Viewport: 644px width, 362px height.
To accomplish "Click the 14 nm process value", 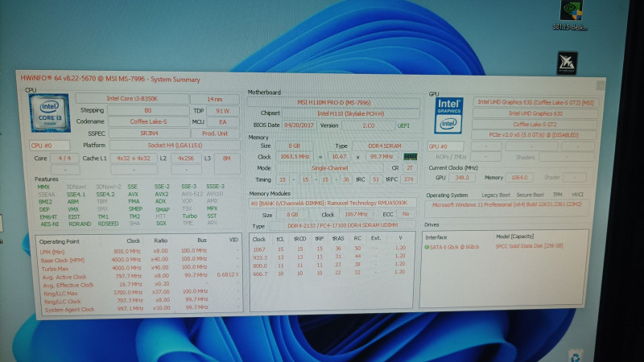I will pyautogui.click(x=215, y=99).
